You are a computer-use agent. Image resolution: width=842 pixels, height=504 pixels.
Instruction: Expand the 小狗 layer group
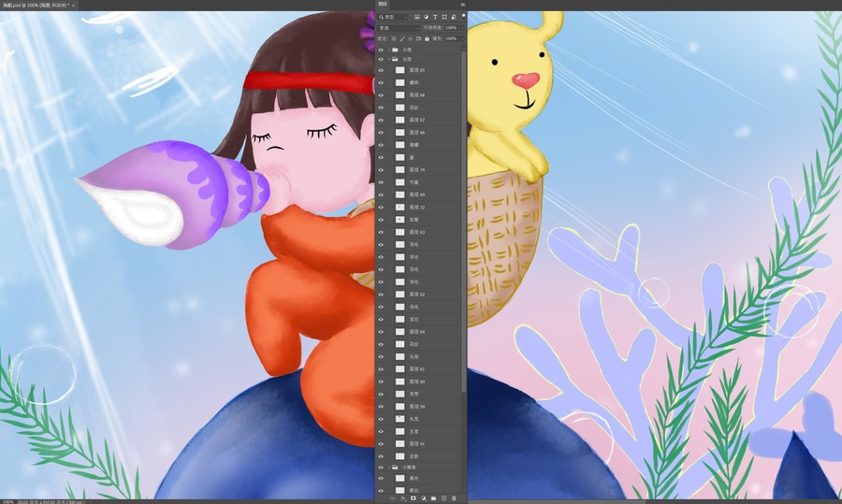(389, 50)
